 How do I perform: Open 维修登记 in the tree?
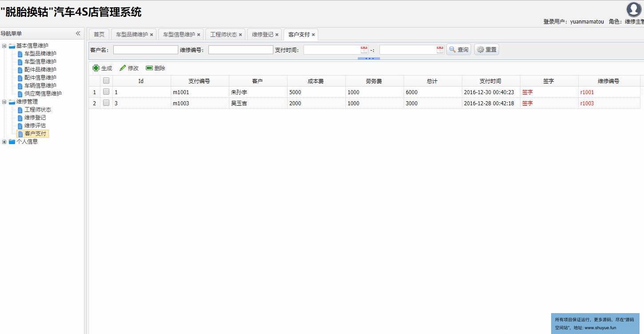[x=35, y=118]
